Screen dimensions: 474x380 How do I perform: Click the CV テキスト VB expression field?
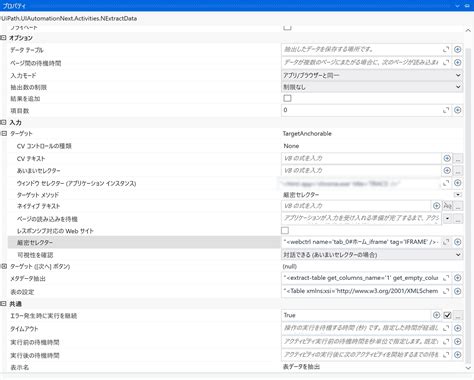(361, 158)
